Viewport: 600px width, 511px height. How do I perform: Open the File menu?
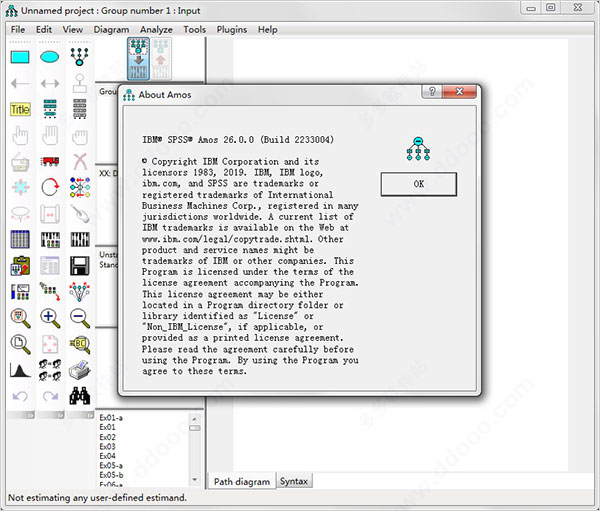pos(18,29)
